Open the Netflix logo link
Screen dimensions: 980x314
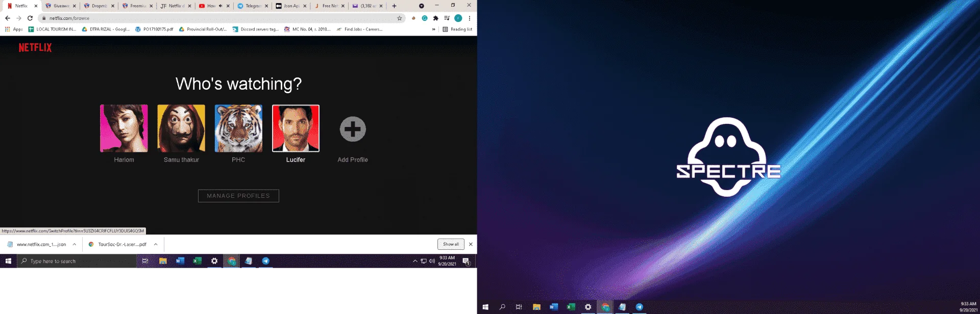pyautogui.click(x=35, y=47)
